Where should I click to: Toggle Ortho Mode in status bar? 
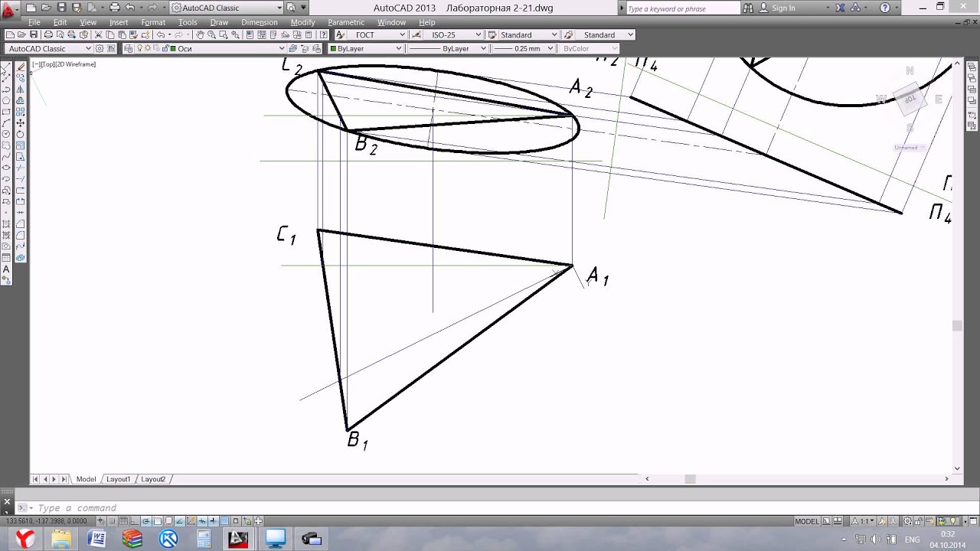click(x=135, y=521)
